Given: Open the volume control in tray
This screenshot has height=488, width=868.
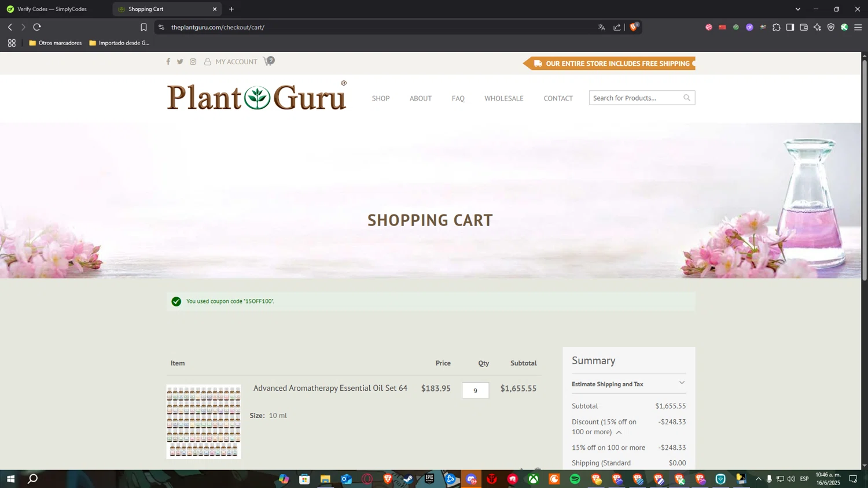Looking at the screenshot, I should [791, 479].
